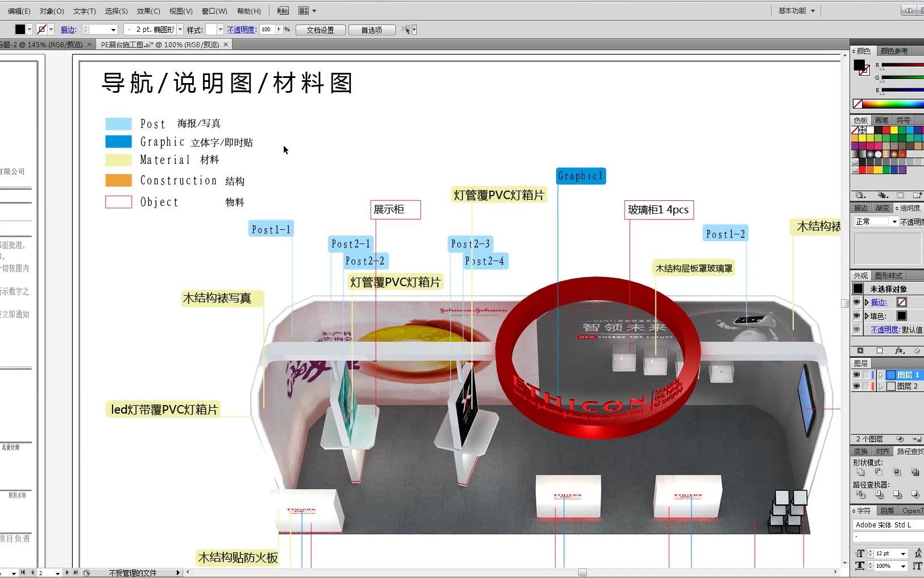Click 文档设置 button

pyautogui.click(x=320, y=30)
